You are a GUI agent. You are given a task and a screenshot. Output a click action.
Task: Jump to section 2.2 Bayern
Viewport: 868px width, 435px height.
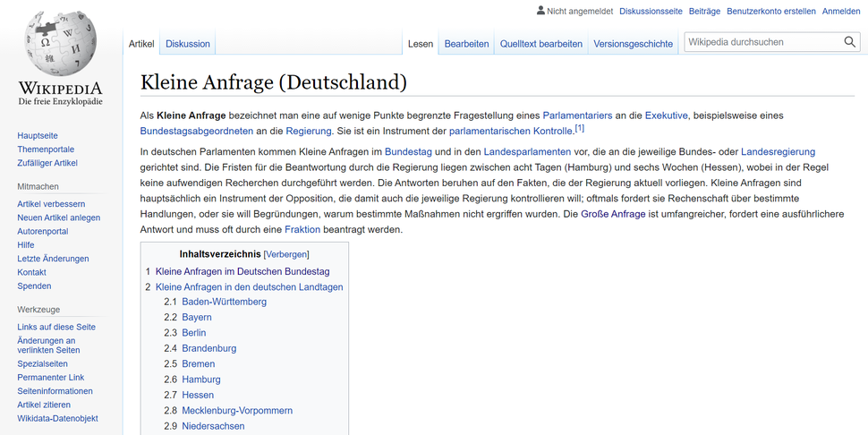coord(197,317)
